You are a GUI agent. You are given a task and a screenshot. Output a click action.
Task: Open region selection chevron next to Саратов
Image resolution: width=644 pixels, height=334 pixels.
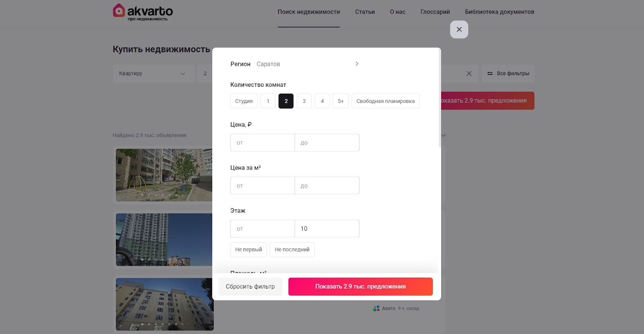pyautogui.click(x=357, y=64)
